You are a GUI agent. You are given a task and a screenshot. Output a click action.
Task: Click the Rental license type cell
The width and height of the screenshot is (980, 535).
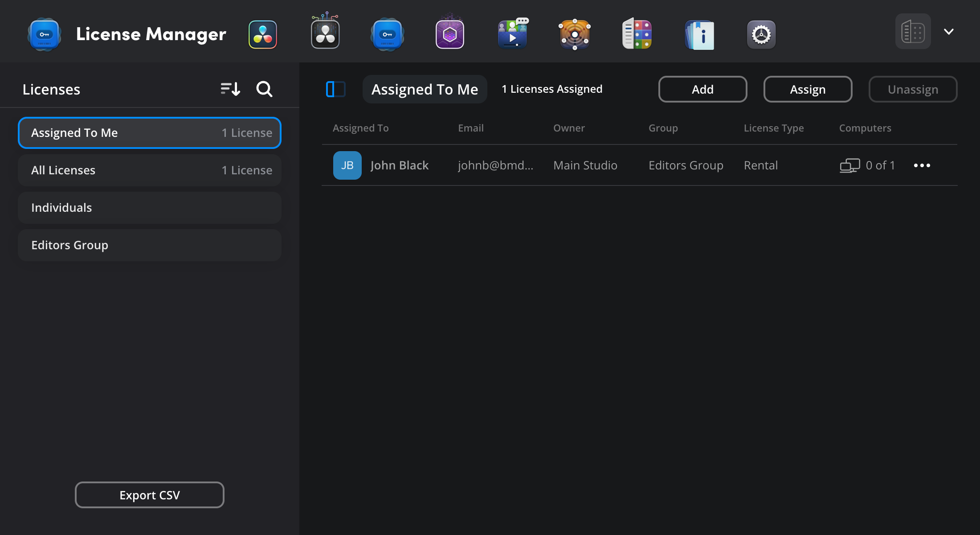coord(761,165)
